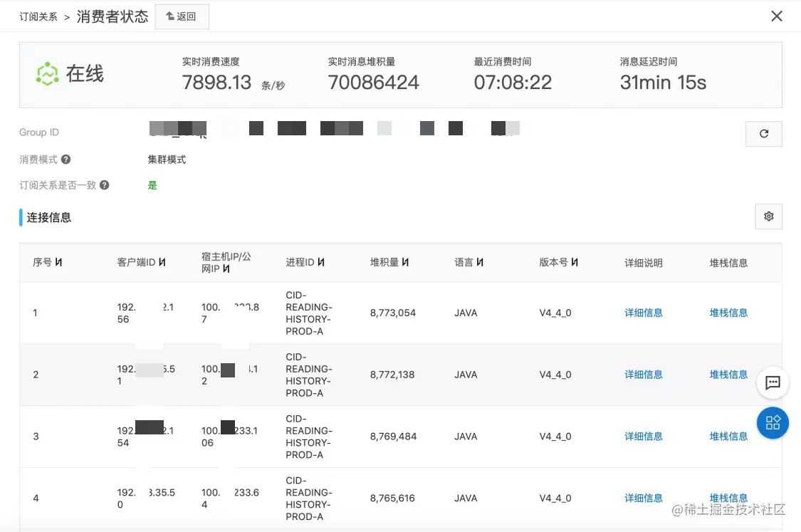Click V4_4_0 version in row 1
Image resolution: width=801 pixels, height=532 pixels.
click(x=555, y=313)
